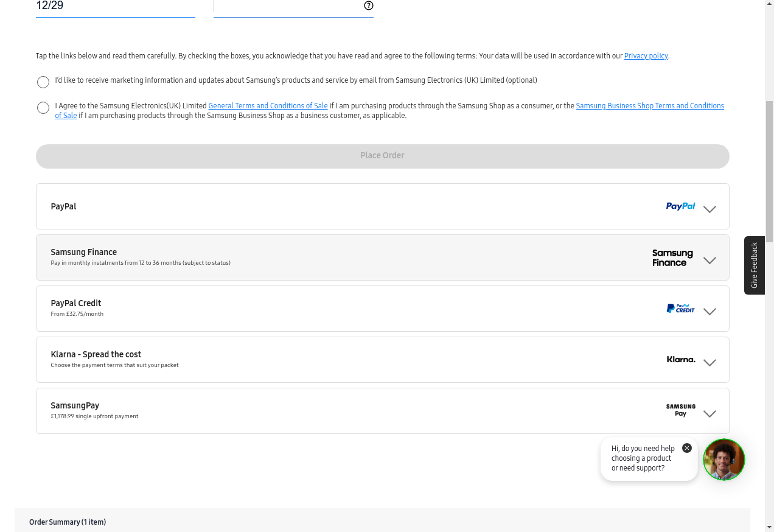774x532 pixels.
Task: Expand the SamsungPay payment option chevron
Action: pos(709,413)
